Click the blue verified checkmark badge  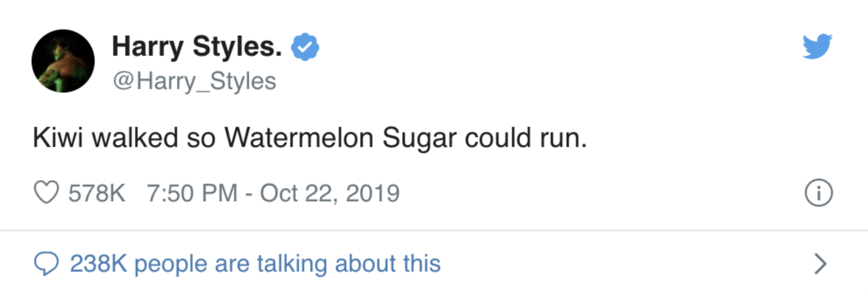coord(305,47)
